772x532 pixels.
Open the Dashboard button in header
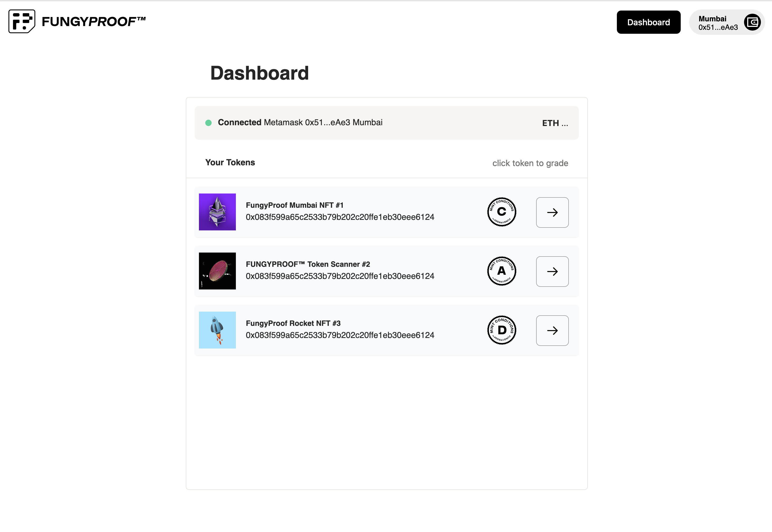[x=648, y=22]
